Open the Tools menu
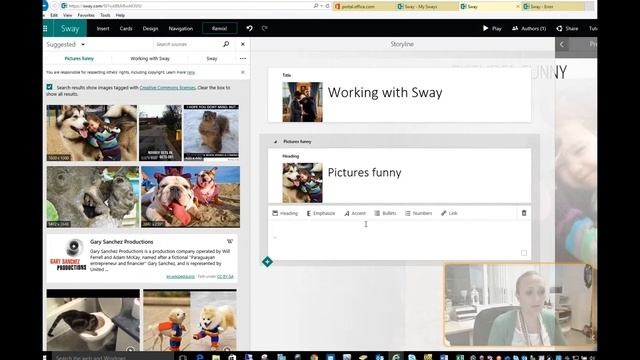This screenshot has width=640, height=360. pos(105,15)
